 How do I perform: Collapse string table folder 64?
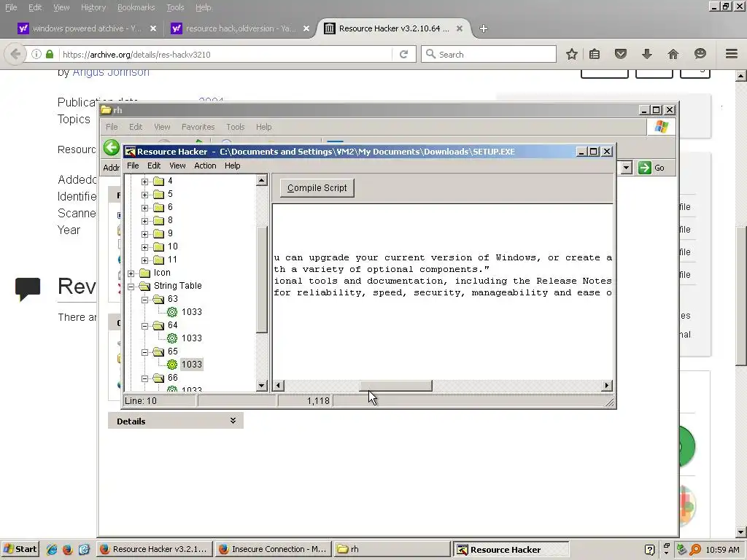pos(145,326)
